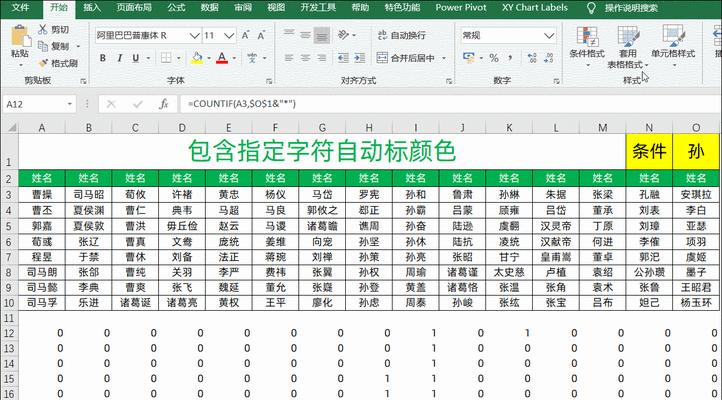Viewport: 722px width, 400px height.
Task: Select cell containing 太史慈
Action: pos(509,272)
